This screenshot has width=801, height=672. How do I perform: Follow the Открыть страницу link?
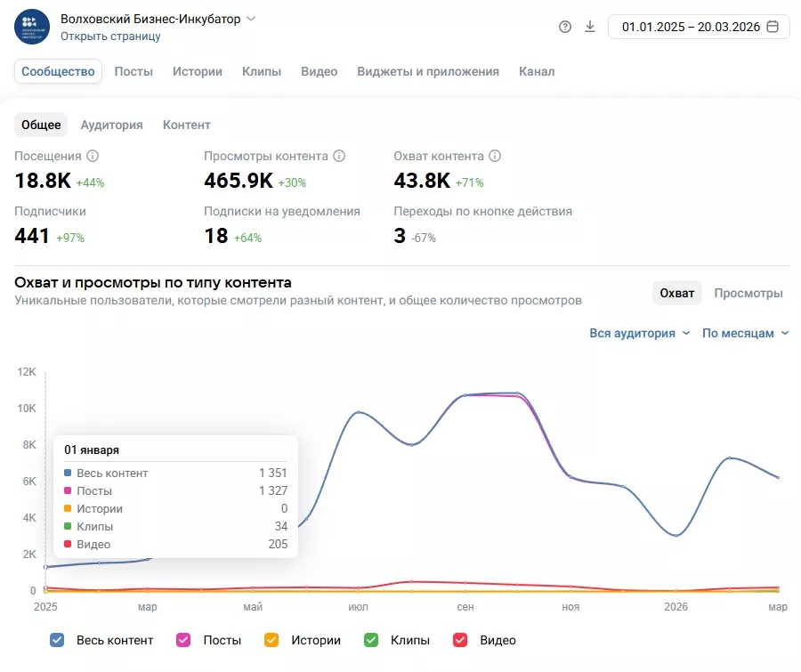pyautogui.click(x=110, y=36)
